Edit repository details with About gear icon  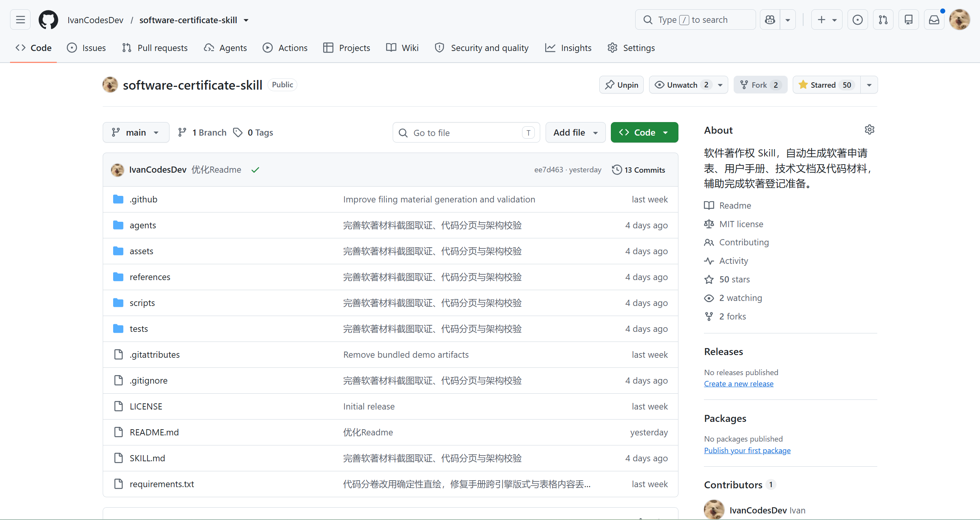pos(870,130)
